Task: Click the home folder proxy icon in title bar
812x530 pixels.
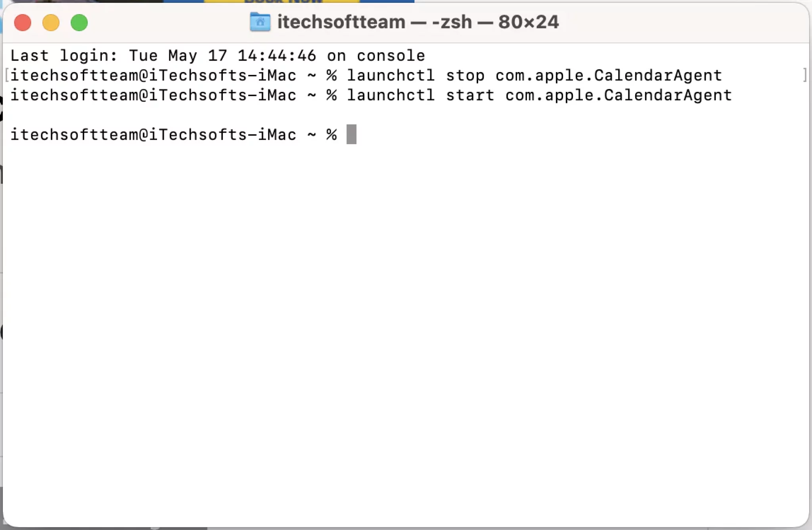Action: point(260,22)
